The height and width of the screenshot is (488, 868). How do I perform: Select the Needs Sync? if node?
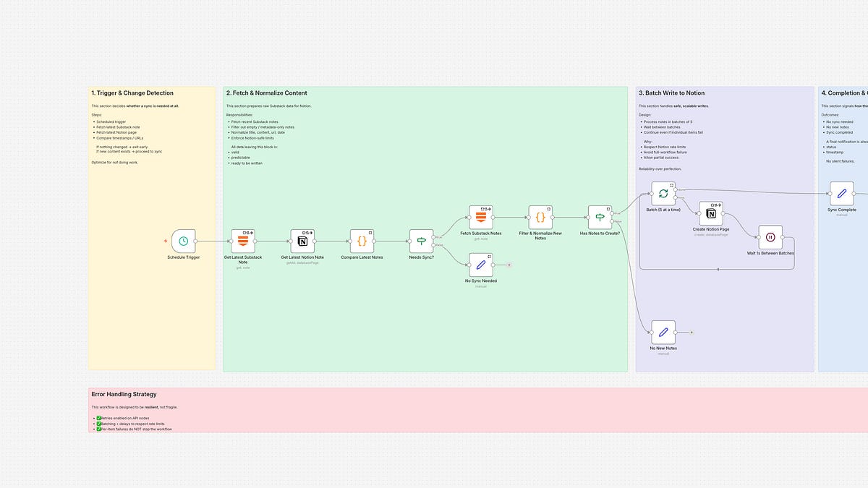tap(421, 241)
